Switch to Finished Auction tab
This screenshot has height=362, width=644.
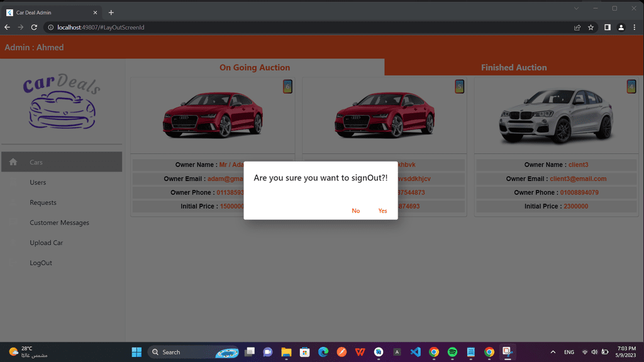[x=514, y=67]
